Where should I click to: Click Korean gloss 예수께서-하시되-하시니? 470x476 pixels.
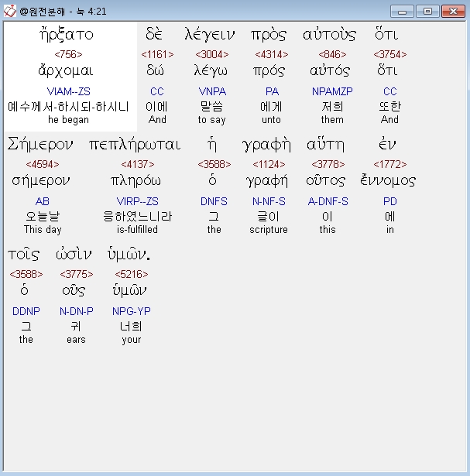click(x=68, y=107)
